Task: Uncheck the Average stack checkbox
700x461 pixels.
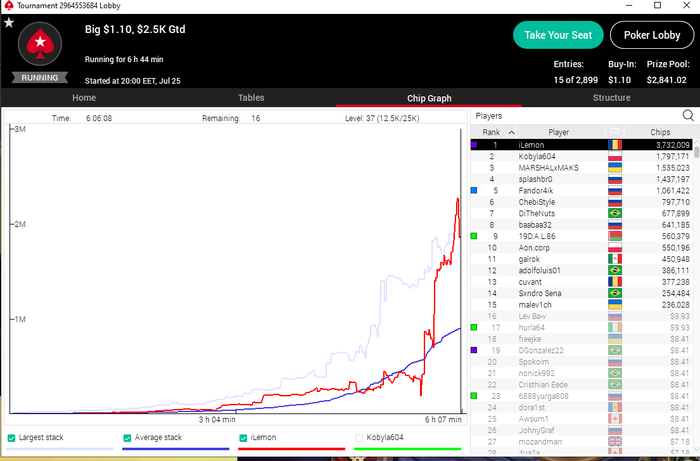Action: 127,438
